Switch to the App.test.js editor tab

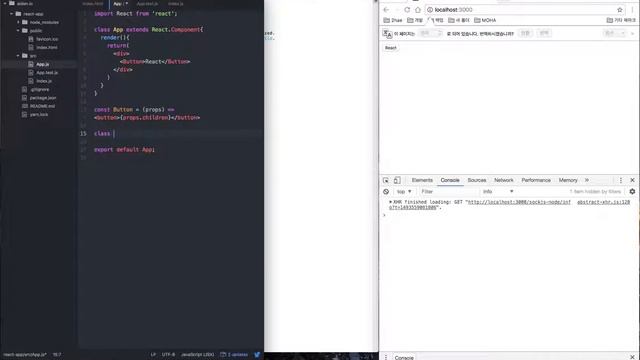pyautogui.click(x=147, y=4)
